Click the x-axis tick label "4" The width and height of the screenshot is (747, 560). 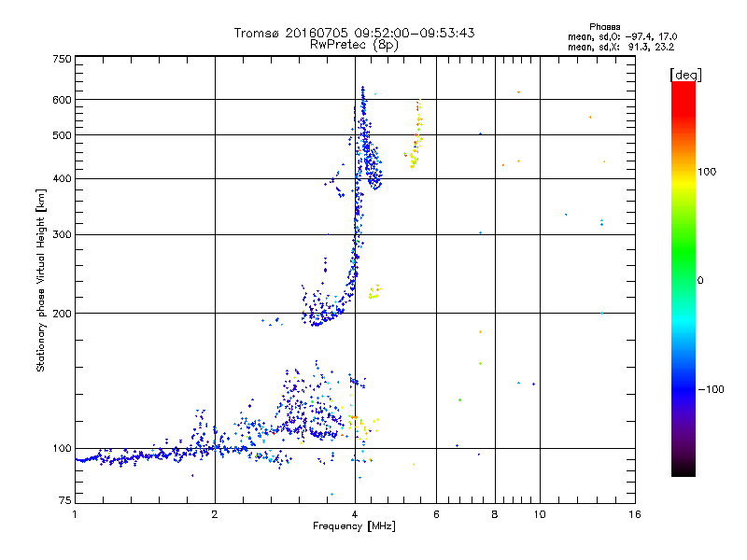click(x=355, y=514)
